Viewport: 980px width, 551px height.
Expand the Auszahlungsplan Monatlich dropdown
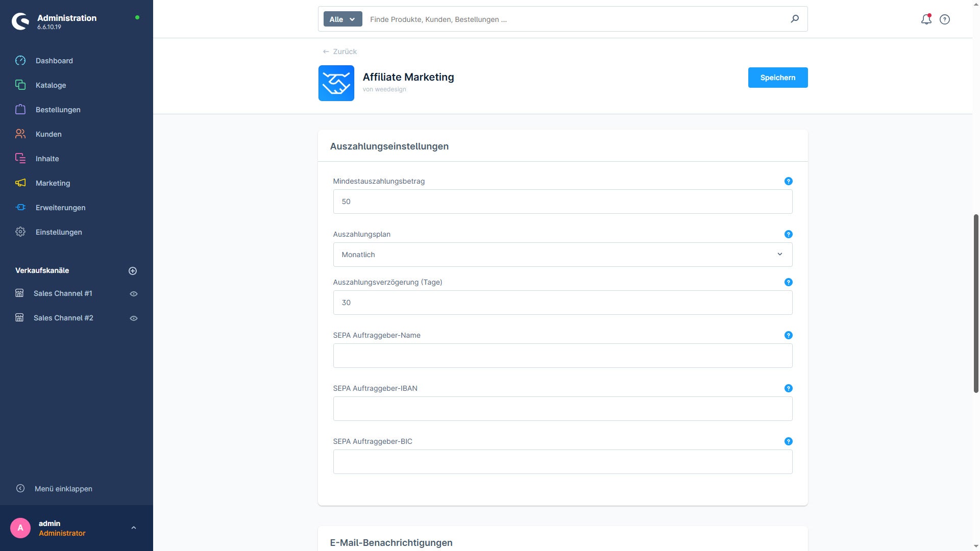coord(562,255)
